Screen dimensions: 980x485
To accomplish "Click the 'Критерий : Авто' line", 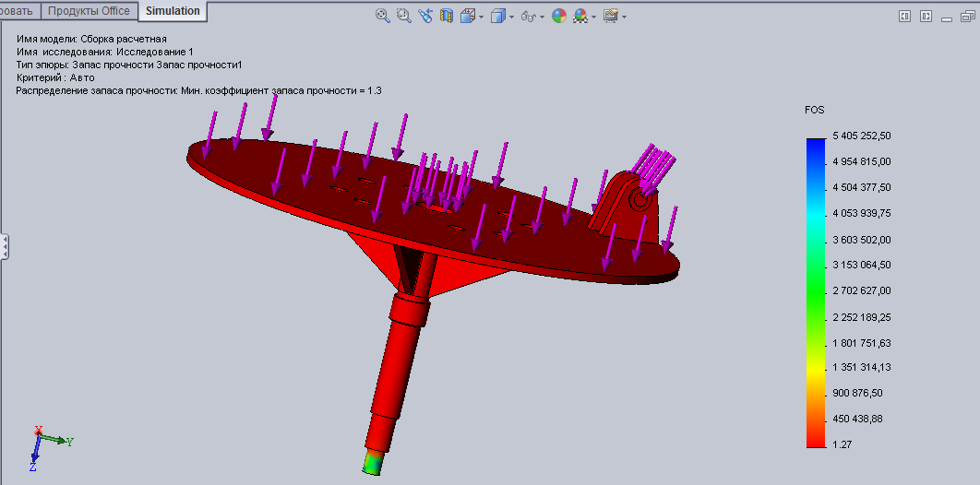I will pyautogui.click(x=55, y=77).
